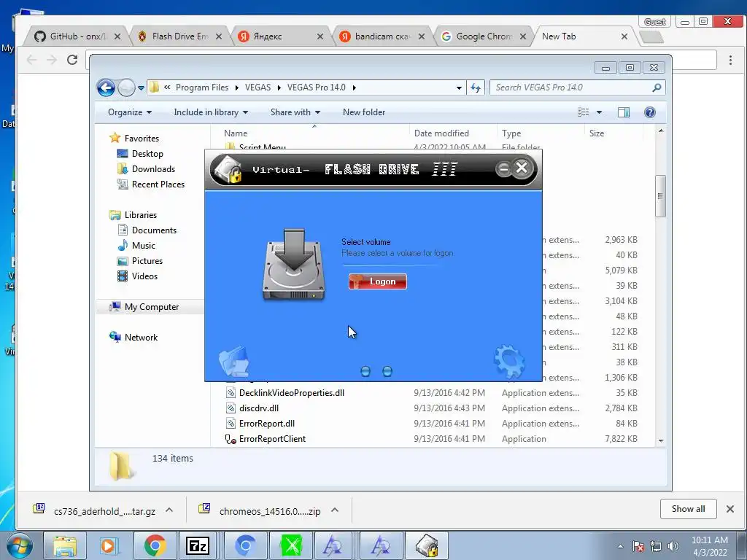The image size is (747, 560).
Task: Click the VEGAS breadcrumb segment
Action: click(x=258, y=87)
